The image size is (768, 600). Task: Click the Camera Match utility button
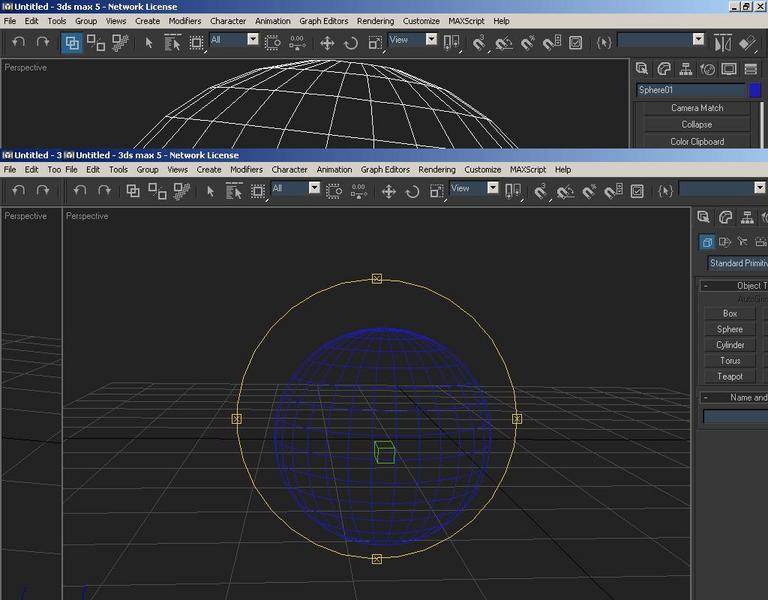697,108
